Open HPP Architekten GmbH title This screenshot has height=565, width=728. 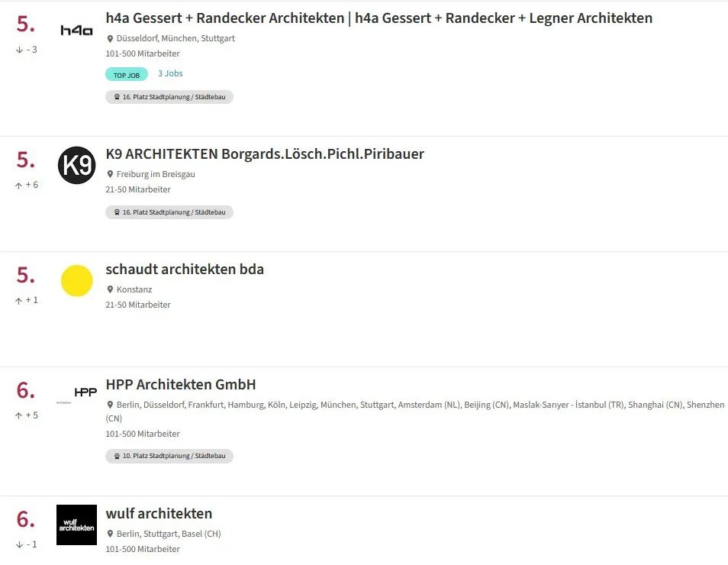181,385
